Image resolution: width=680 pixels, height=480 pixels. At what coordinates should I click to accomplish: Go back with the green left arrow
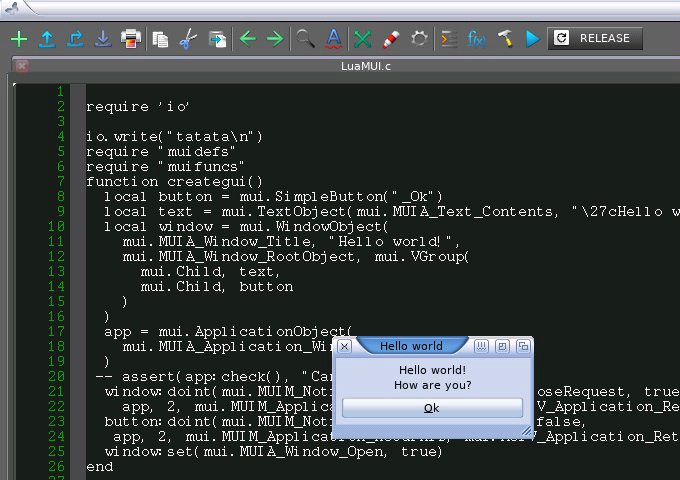247,39
